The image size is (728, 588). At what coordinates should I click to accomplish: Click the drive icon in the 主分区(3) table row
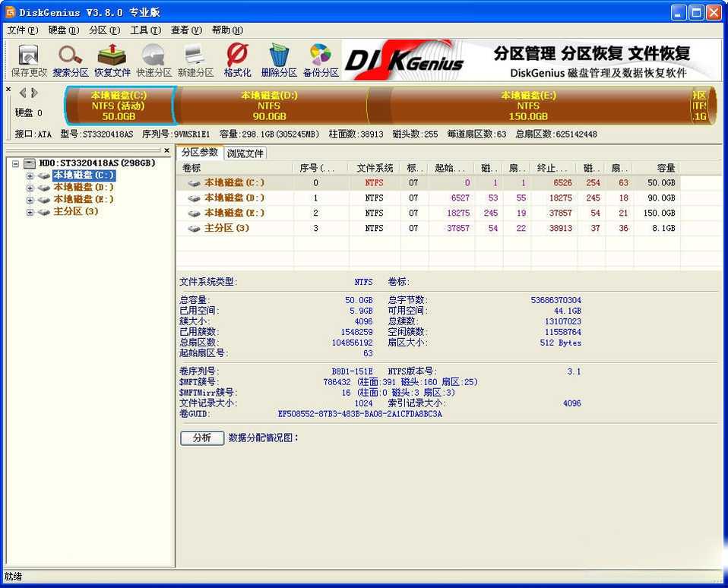pyautogui.click(x=194, y=229)
